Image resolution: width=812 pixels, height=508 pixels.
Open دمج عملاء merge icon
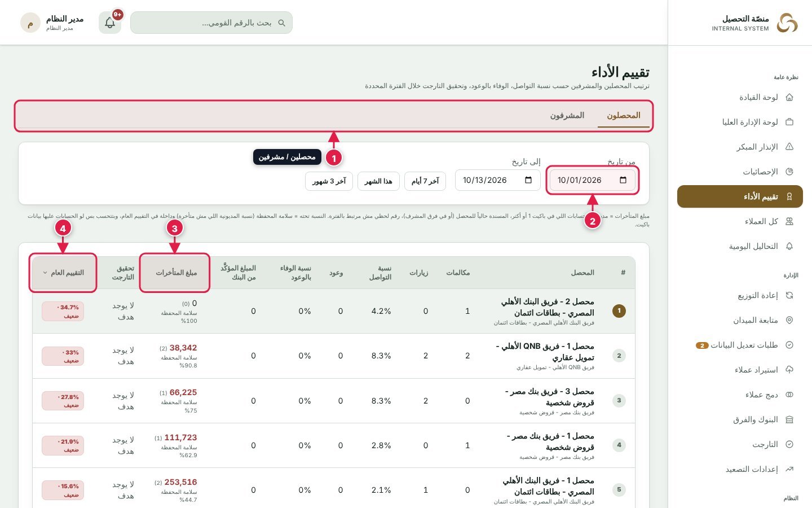tap(789, 395)
